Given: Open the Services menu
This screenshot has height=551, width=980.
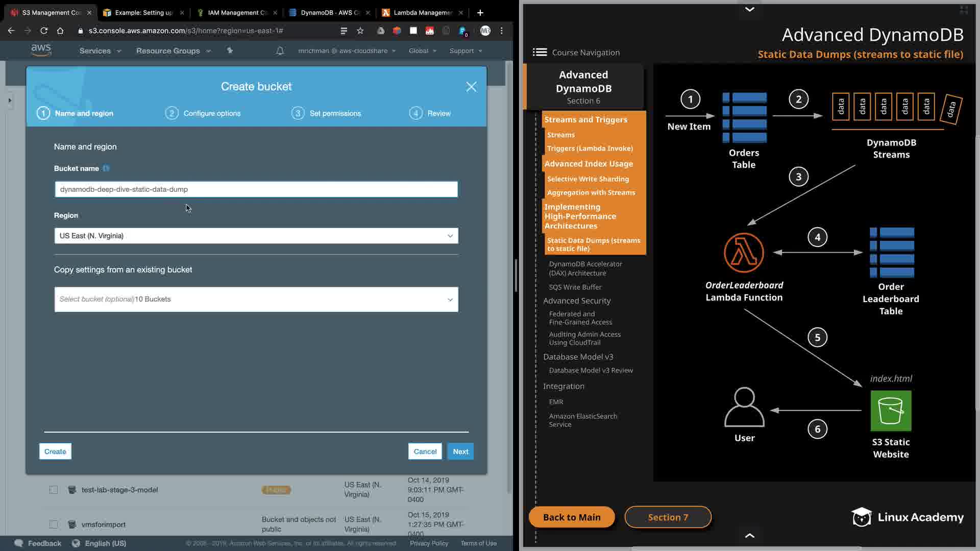Looking at the screenshot, I should [100, 51].
